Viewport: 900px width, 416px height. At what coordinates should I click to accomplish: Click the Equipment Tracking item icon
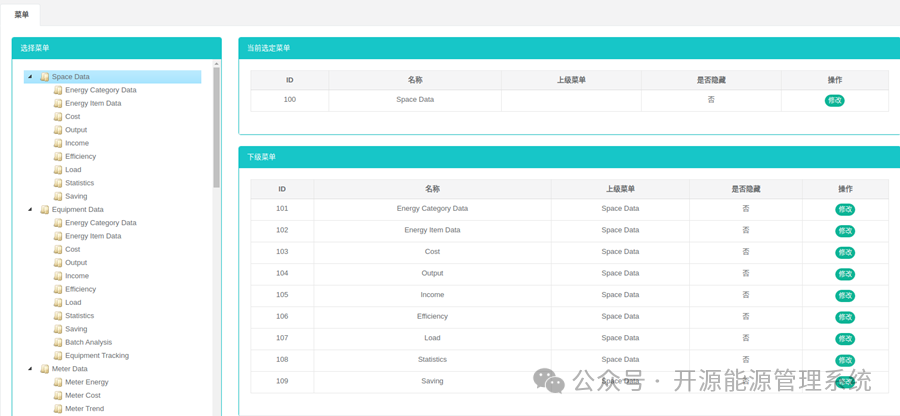click(58, 356)
